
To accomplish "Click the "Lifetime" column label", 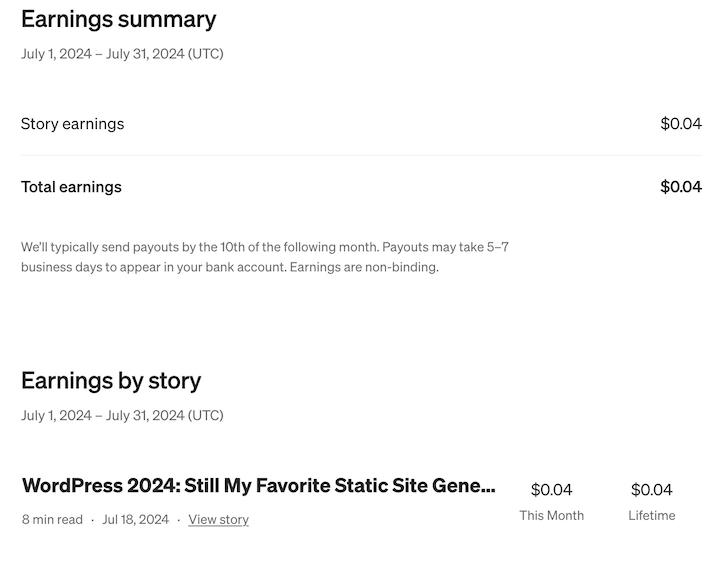I will pyautogui.click(x=651, y=515).
